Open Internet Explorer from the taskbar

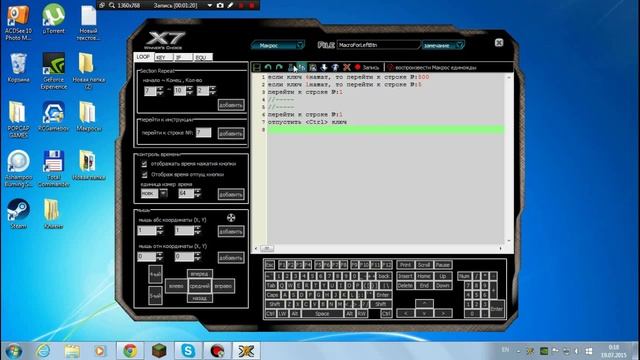(x=43, y=351)
